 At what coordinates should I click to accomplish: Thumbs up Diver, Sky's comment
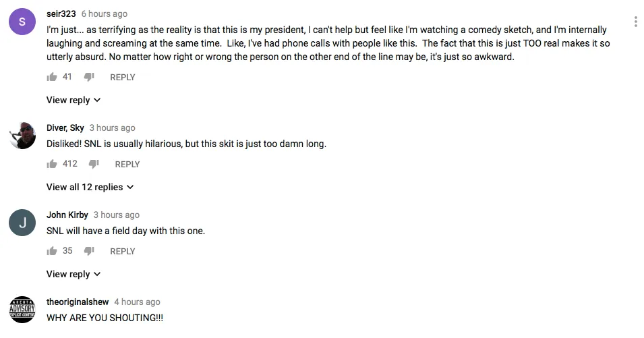pos(51,164)
